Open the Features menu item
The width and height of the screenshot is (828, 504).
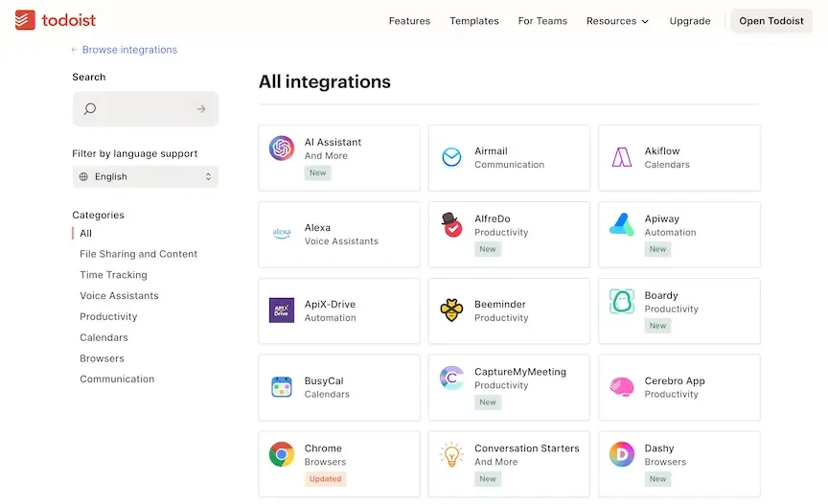pos(409,21)
